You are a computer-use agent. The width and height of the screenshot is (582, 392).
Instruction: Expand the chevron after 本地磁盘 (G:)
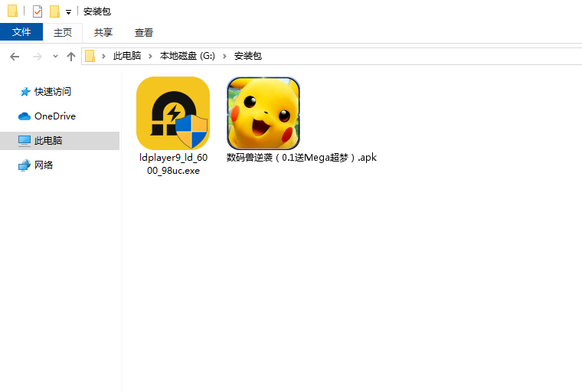point(226,56)
